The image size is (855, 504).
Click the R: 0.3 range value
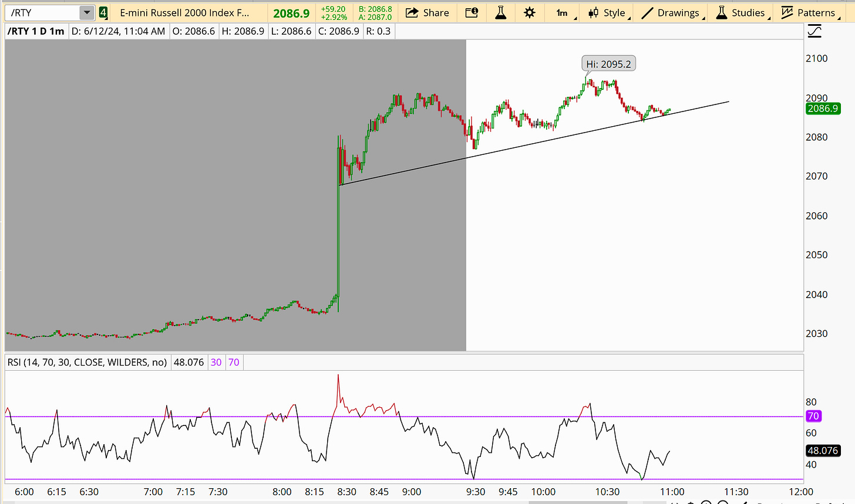tap(378, 31)
